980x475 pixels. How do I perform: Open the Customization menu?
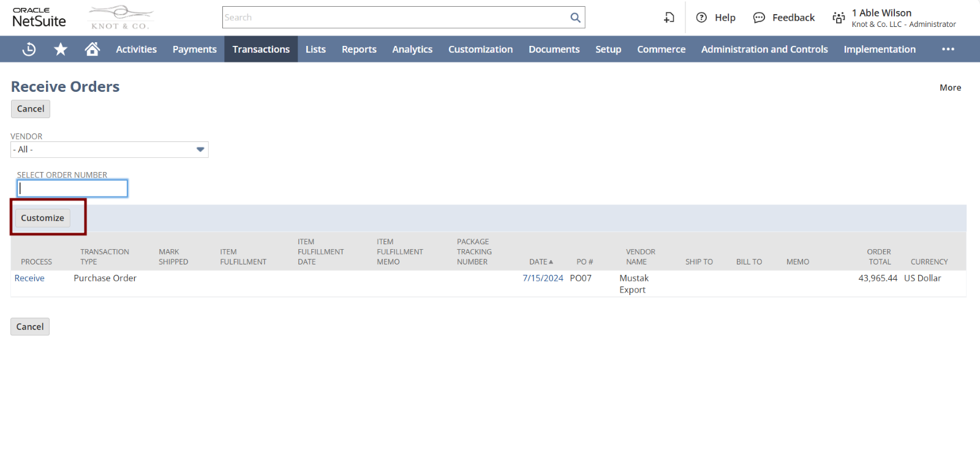pyautogui.click(x=480, y=50)
